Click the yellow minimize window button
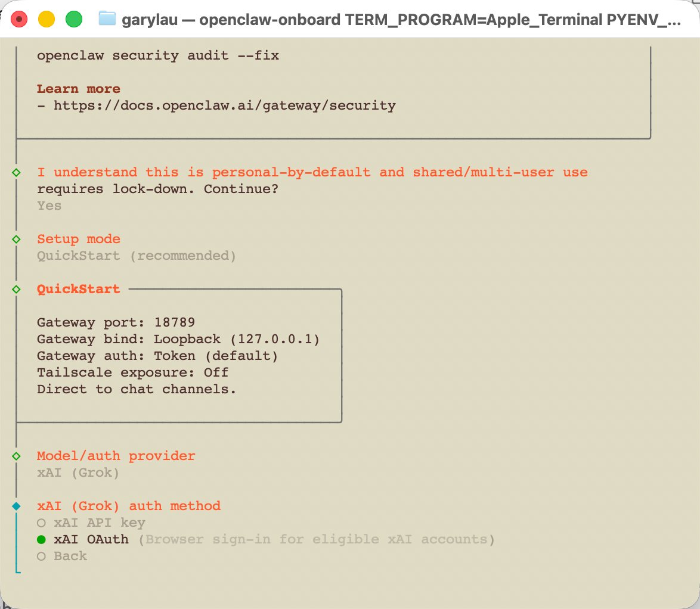The height and width of the screenshot is (609, 700). tap(47, 19)
